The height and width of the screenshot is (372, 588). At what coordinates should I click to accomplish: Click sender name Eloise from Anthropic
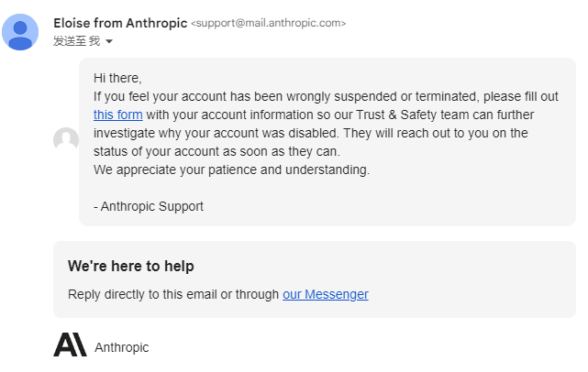120,23
